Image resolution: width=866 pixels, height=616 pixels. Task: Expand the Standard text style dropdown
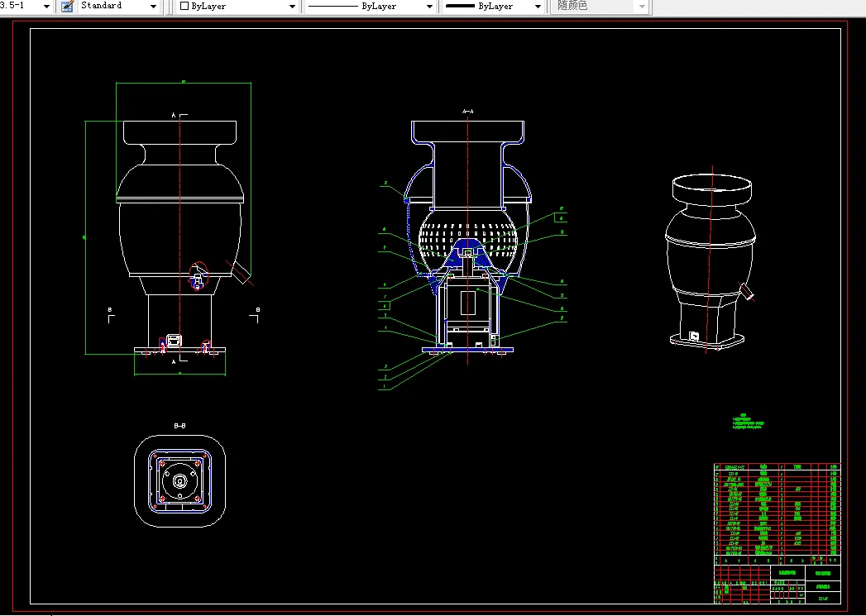click(x=153, y=6)
